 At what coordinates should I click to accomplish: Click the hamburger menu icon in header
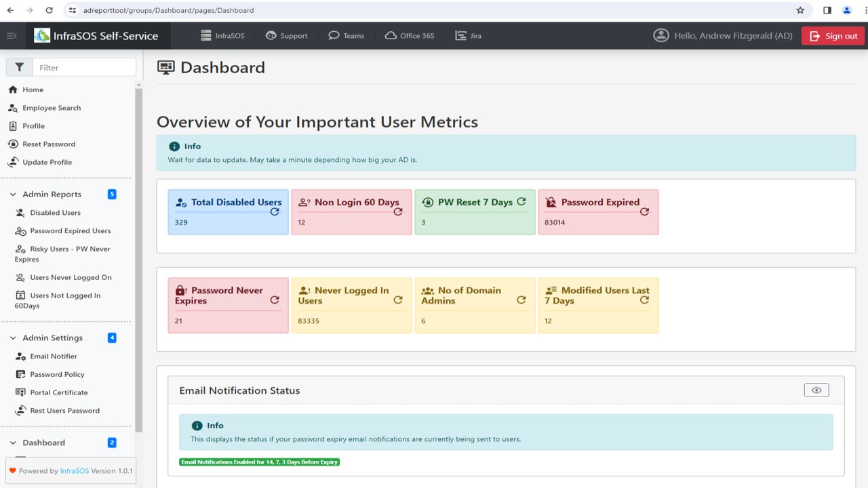point(12,36)
